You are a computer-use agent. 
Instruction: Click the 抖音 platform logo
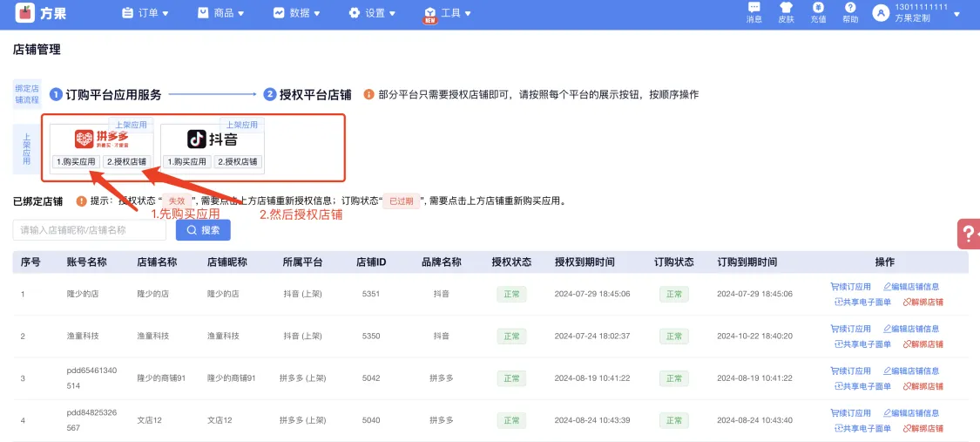coord(213,139)
